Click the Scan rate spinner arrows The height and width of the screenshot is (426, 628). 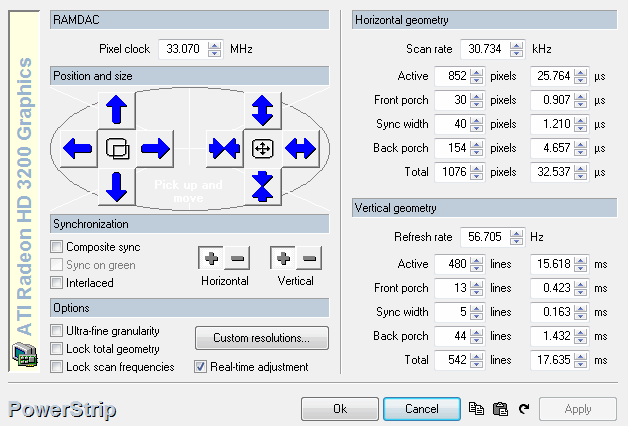516,49
